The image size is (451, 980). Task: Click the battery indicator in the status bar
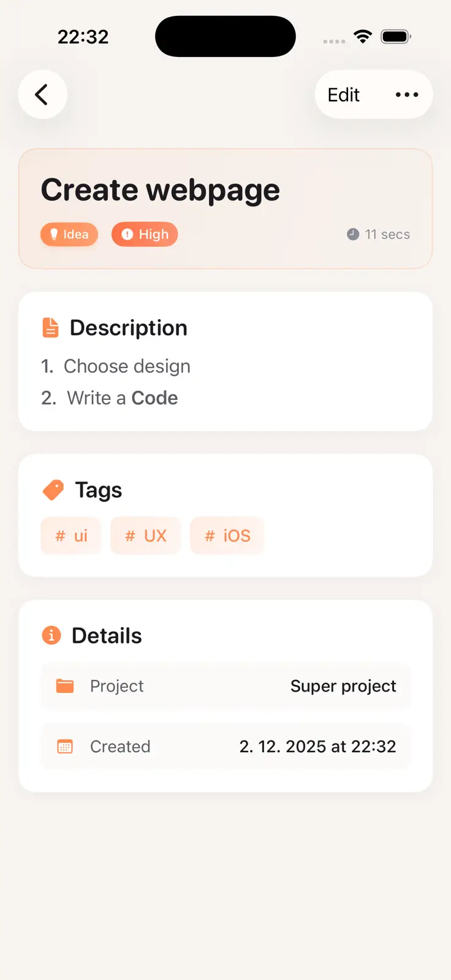395,36
